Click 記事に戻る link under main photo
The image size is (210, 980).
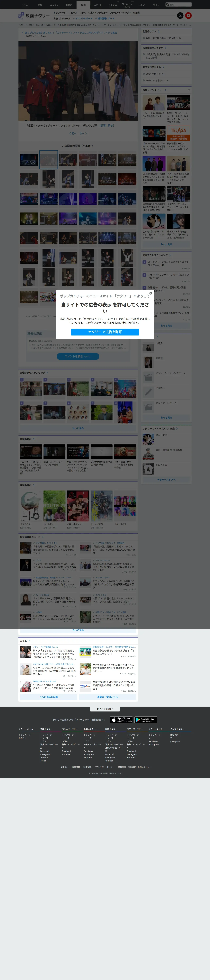107,126
